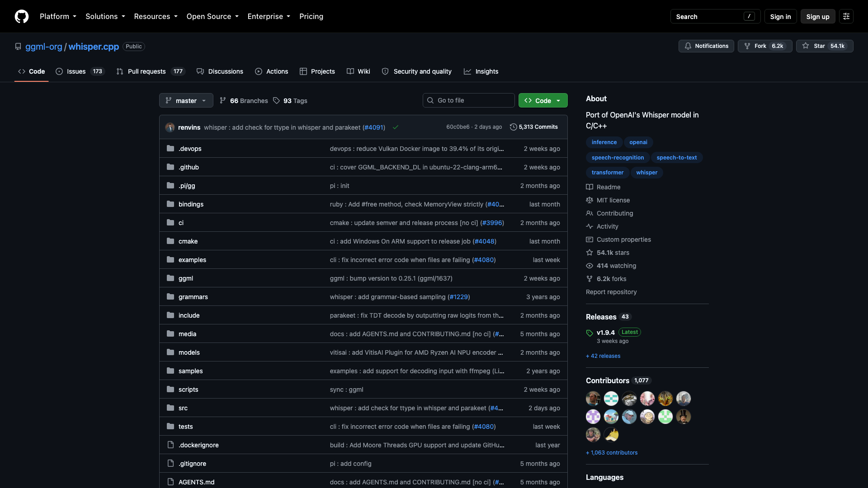Expand the Platform menu
The image size is (868, 488).
(58, 16)
